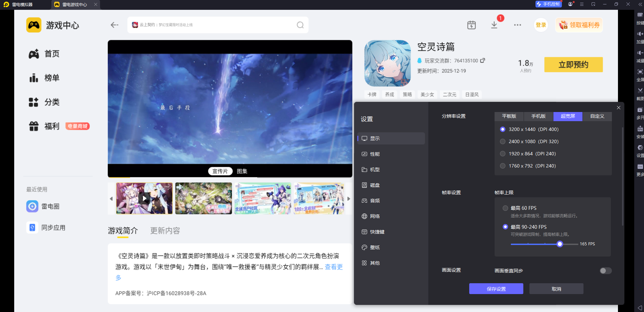This screenshot has width=644, height=312.
Task: Open emulator settings from the sidebar gear
Action: (x=640, y=148)
